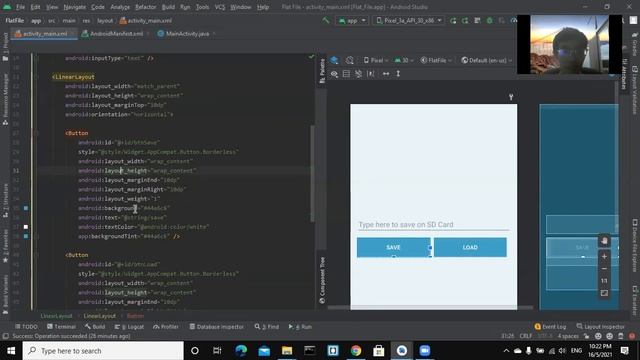This screenshot has width=640, height=360.
Task: Open the Event Log
Action: (x=550, y=327)
